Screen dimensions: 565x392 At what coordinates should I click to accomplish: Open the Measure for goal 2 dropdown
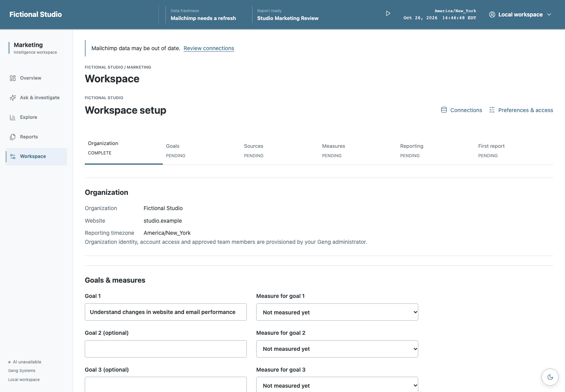(337, 349)
